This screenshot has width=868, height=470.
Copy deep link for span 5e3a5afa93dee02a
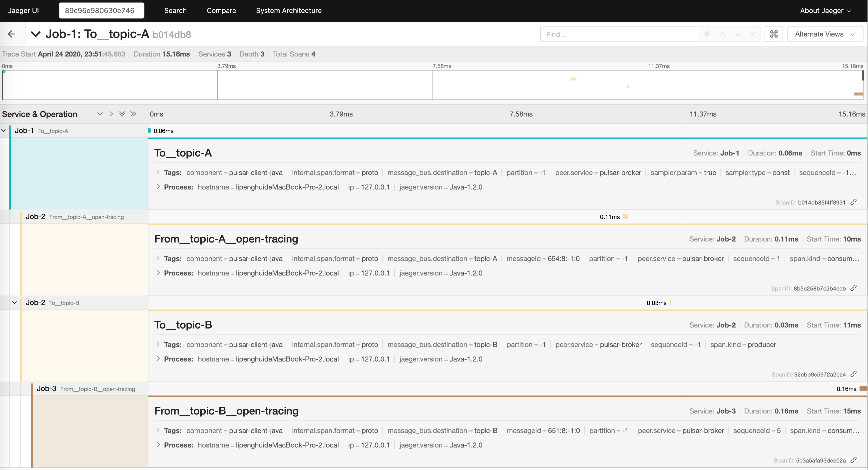point(854,460)
